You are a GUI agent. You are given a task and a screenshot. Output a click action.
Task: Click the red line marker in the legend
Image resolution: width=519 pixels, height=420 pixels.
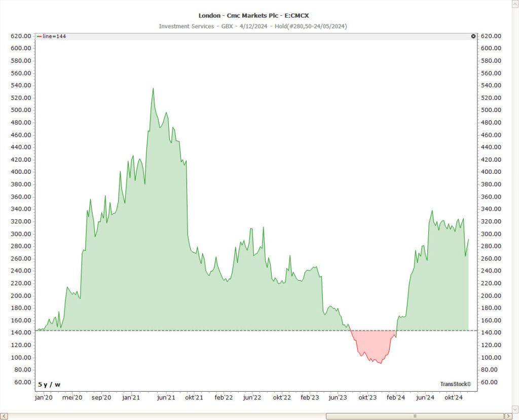pos(40,36)
